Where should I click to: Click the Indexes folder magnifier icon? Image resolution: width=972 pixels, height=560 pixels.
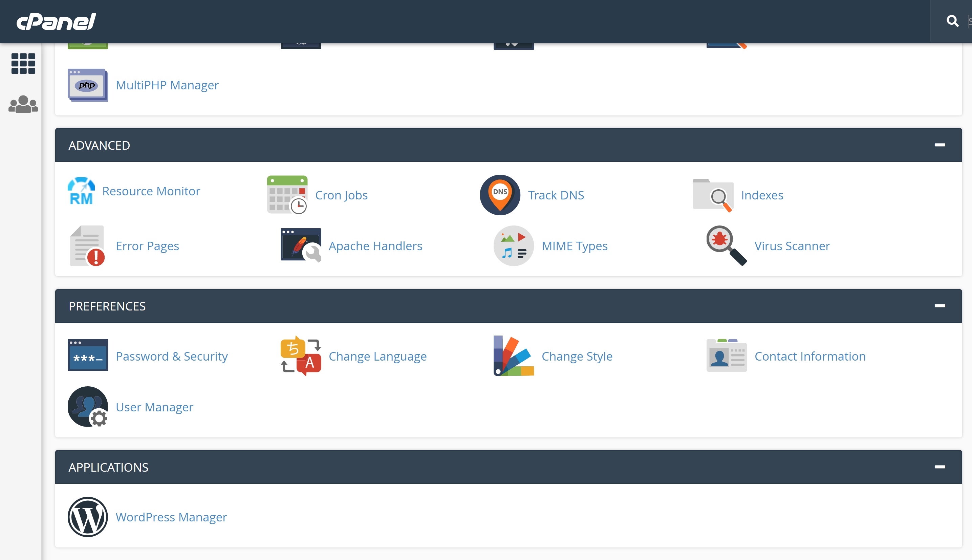[x=713, y=195]
